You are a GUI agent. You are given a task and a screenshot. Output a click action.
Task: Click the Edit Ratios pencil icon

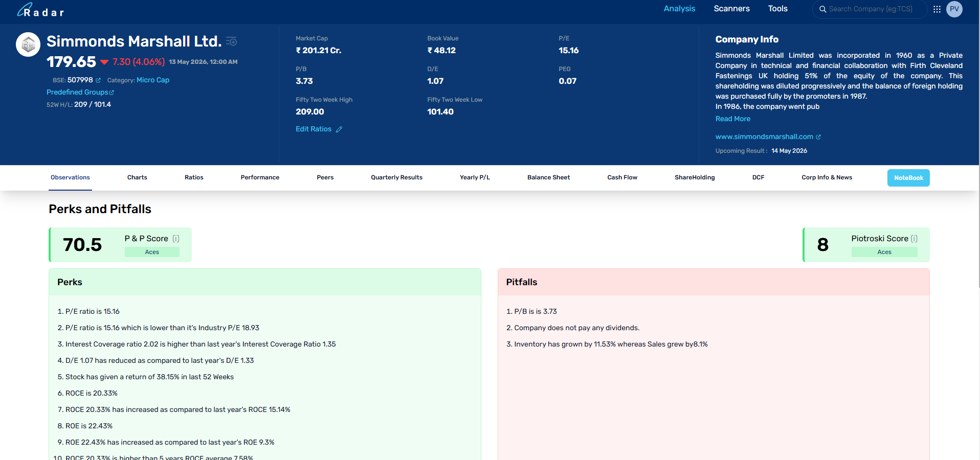coord(339,129)
